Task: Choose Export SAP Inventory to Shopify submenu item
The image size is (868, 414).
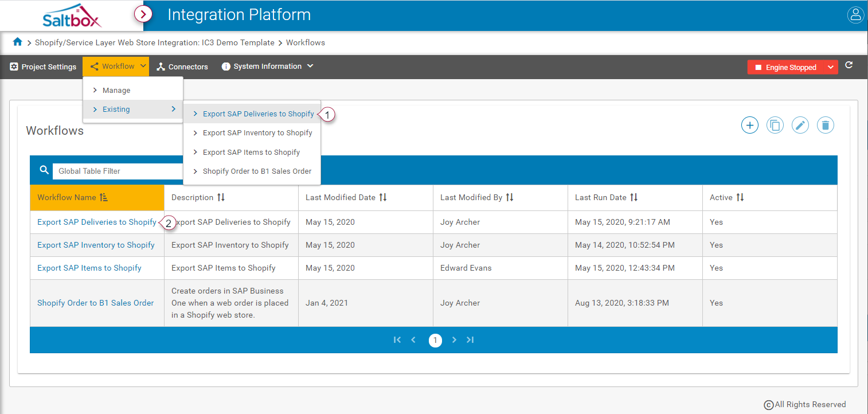Action: [252, 132]
